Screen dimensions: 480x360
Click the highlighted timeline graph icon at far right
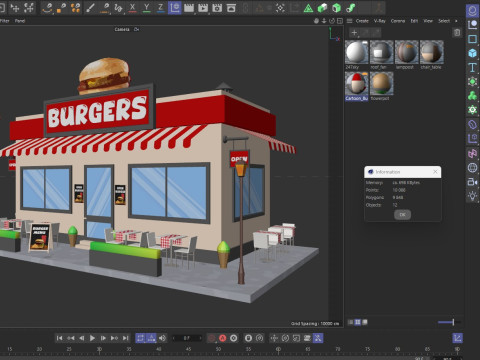457,338
